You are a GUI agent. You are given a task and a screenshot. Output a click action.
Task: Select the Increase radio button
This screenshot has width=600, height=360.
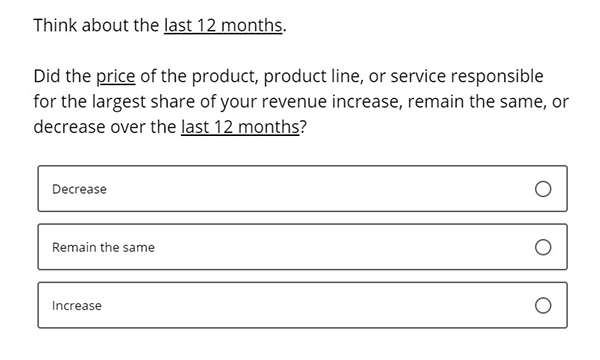coord(543,306)
